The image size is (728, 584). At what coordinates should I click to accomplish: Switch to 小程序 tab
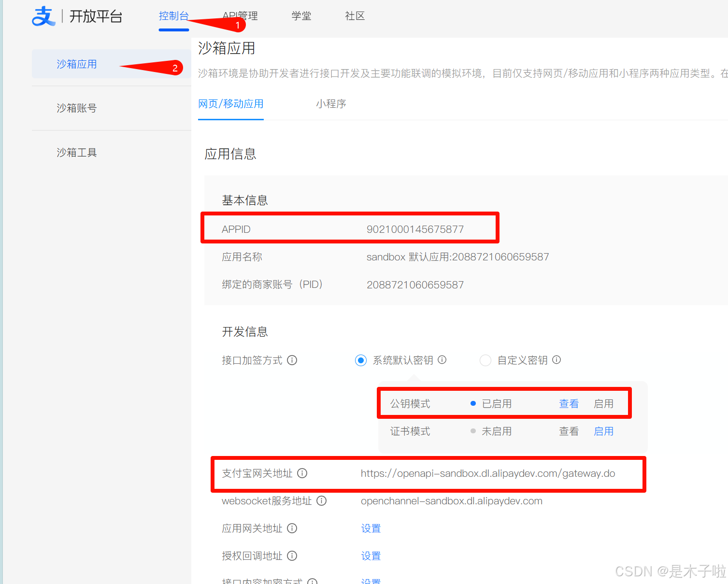331,104
